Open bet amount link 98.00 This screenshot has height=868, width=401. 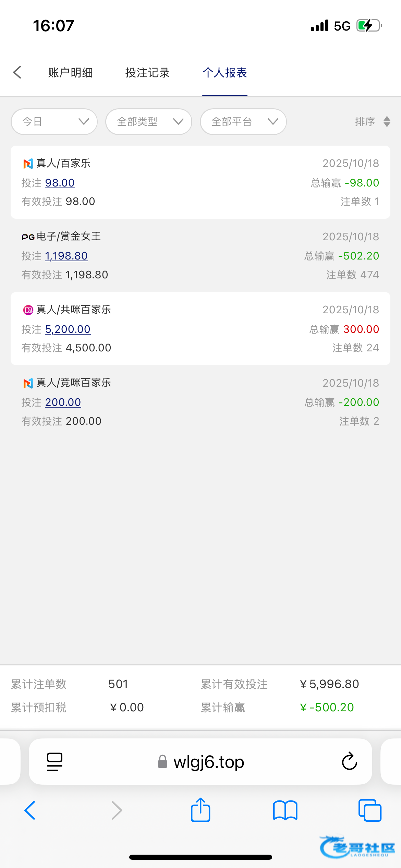(60, 183)
